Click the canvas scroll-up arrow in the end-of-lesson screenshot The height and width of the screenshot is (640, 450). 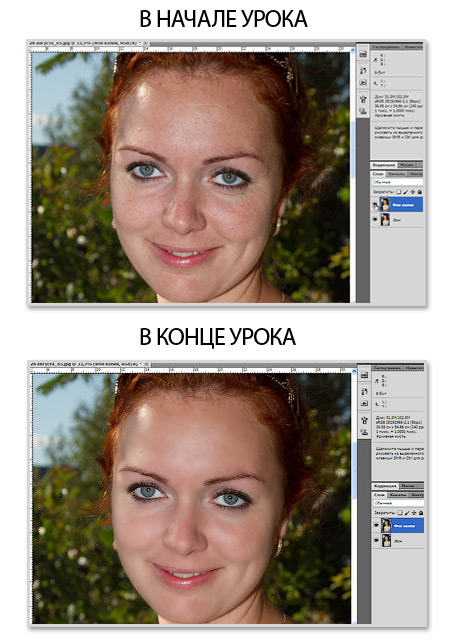tap(354, 371)
